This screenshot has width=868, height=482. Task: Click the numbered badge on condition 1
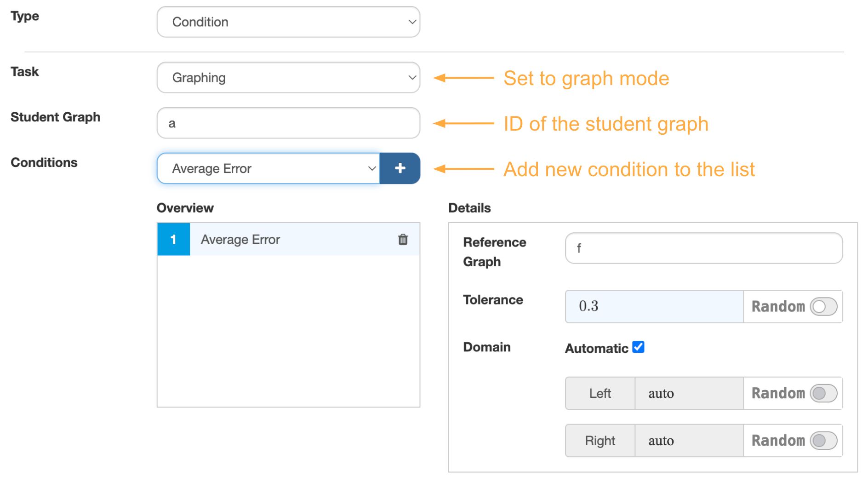173,239
